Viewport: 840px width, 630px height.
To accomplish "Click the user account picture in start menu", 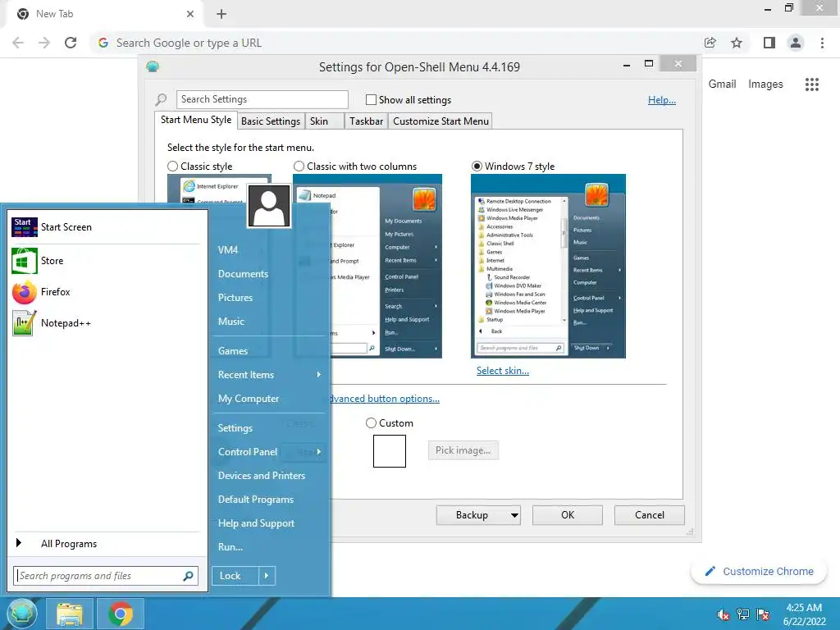I will [269, 206].
